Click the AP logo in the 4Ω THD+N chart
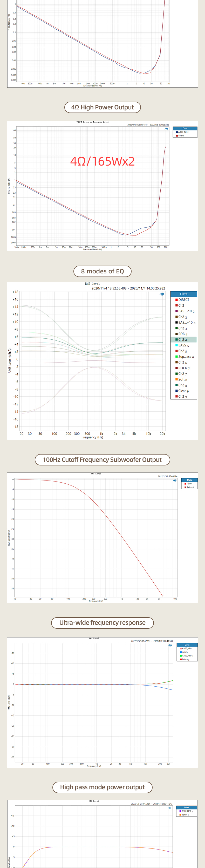 (166, 129)
